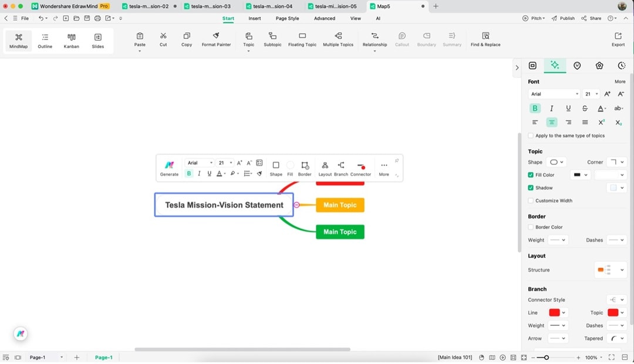
Task: Toggle Strikethrough in the Font panel
Action: (x=585, y=108)
